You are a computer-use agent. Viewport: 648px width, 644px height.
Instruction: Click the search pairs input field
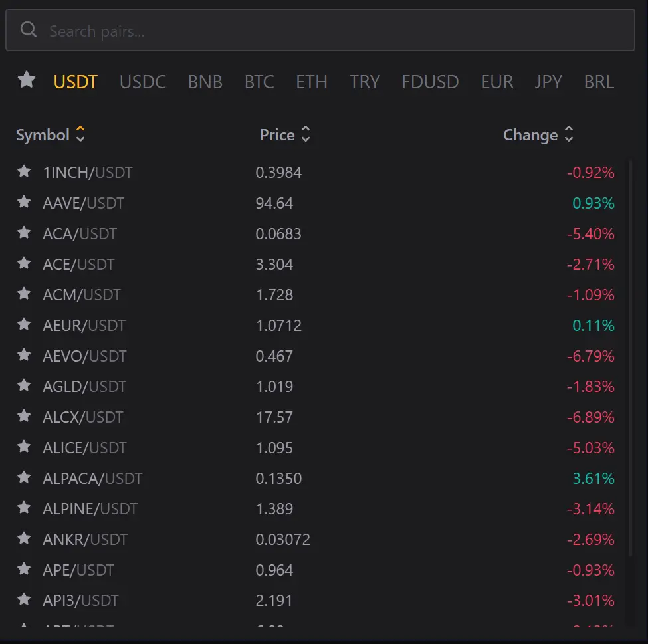pyautogui.click(x=266, y=29)
